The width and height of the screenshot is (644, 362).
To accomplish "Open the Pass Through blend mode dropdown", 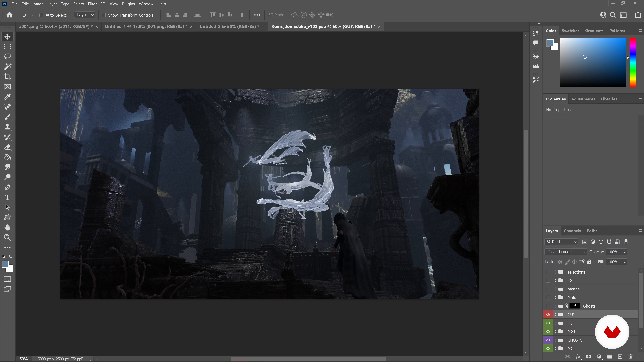I will (566, 252).
